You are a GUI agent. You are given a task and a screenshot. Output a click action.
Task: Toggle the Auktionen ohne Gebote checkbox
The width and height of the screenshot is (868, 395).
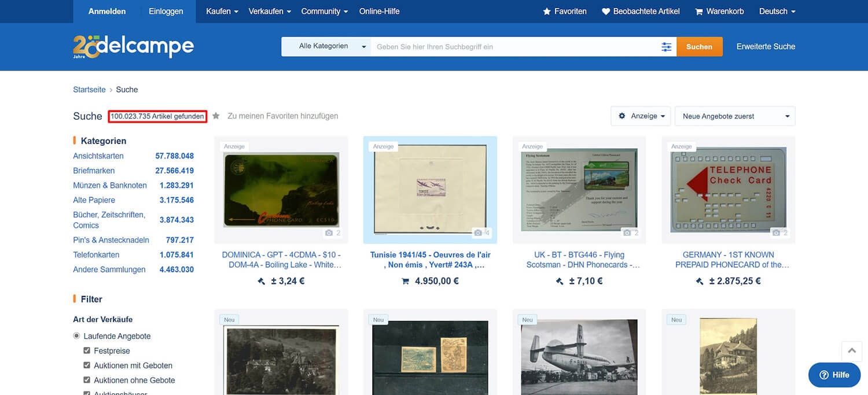coord(87,380)
